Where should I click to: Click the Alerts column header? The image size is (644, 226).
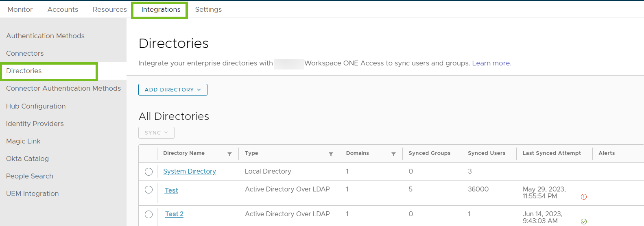pyautogui.click(x=607, y=153)
